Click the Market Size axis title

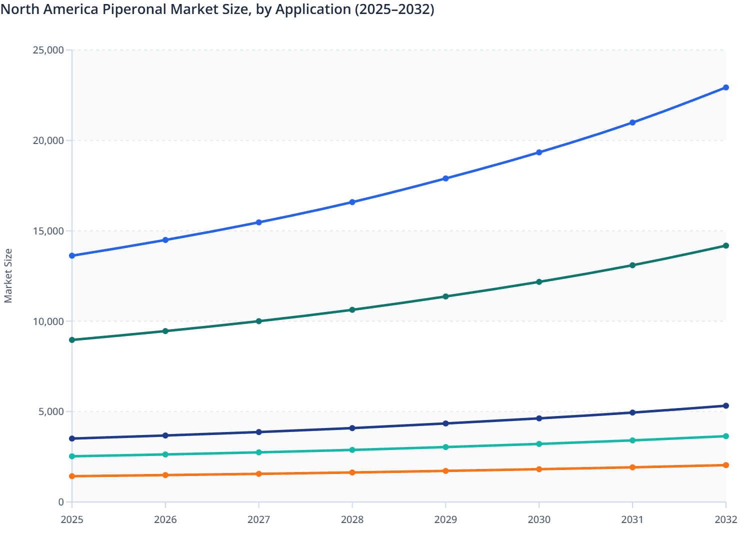[8, 275]
